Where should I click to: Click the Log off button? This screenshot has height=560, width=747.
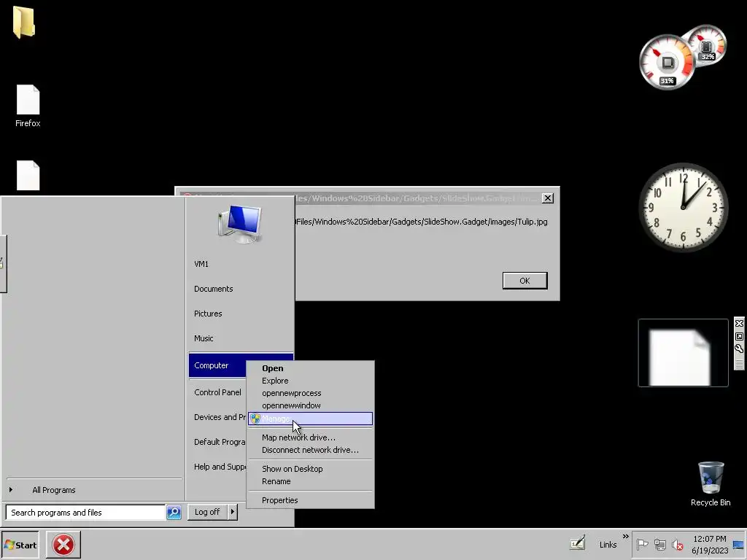click(207, 512)
